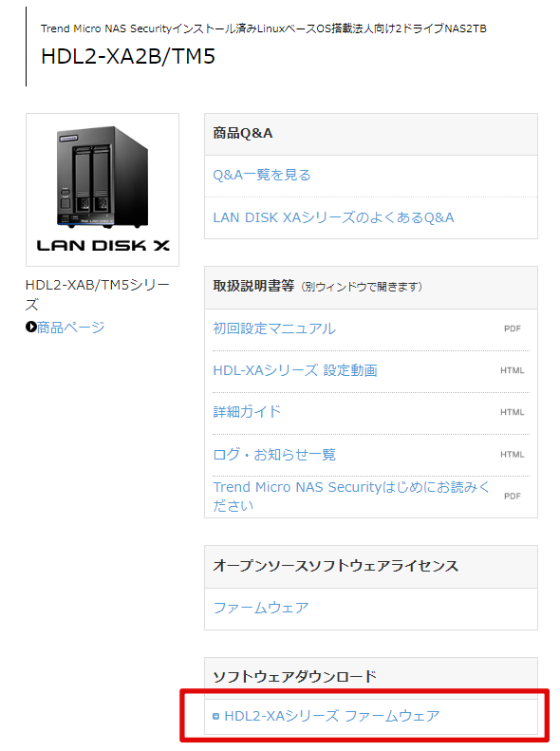Click the HTML label beside ログ・お知らせ一覧
This screenshot has height=751, width=560.
click(513, 455)
